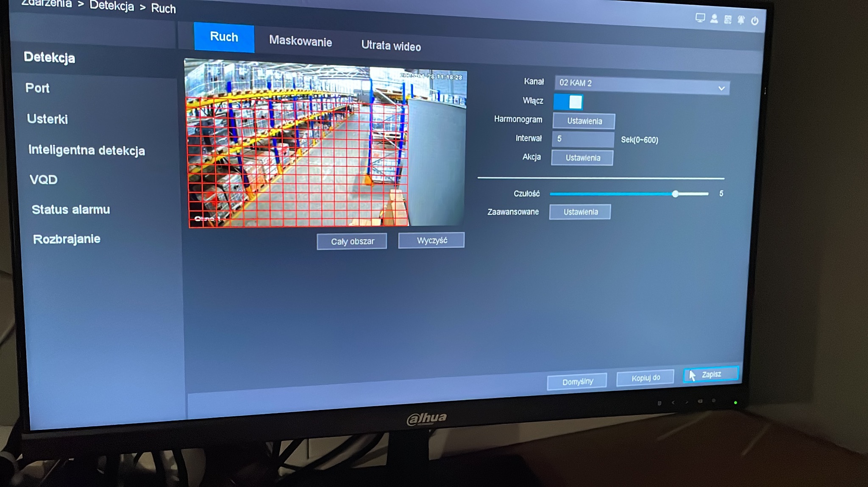This screenshot has height=487, width=868.
Task: Adjust the Czułość sensitivity slider handle
Action: coord(675,194)
